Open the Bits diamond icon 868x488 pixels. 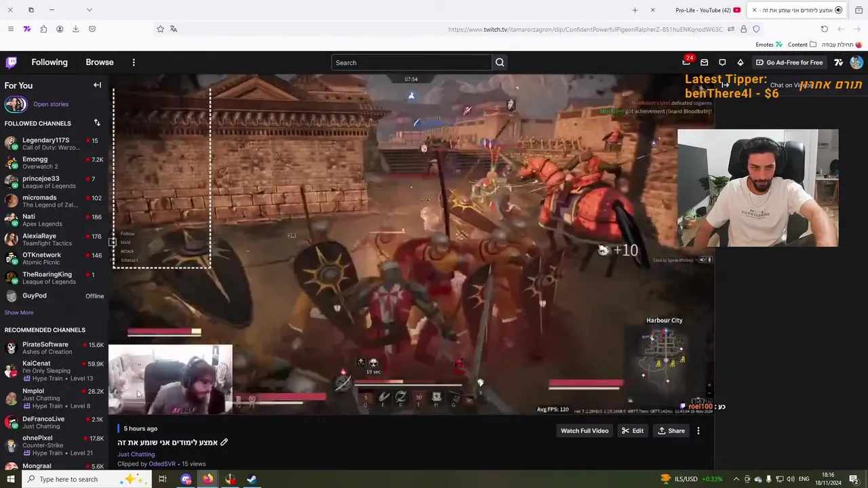(740, 62)
